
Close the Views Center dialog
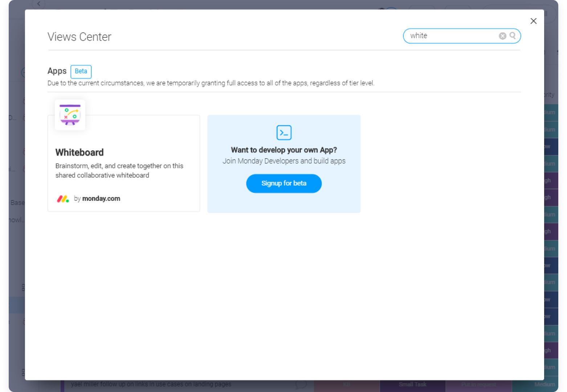click(533, 21)
